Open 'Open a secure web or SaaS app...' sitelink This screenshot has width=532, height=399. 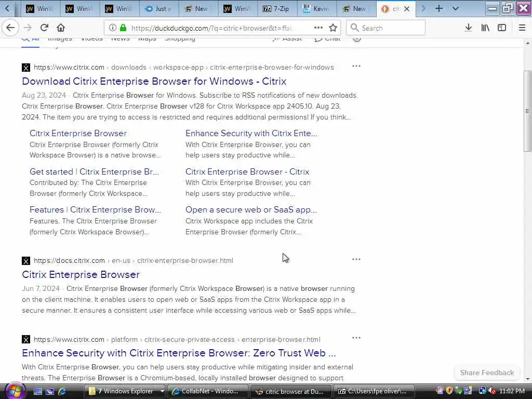pos(251,210)
